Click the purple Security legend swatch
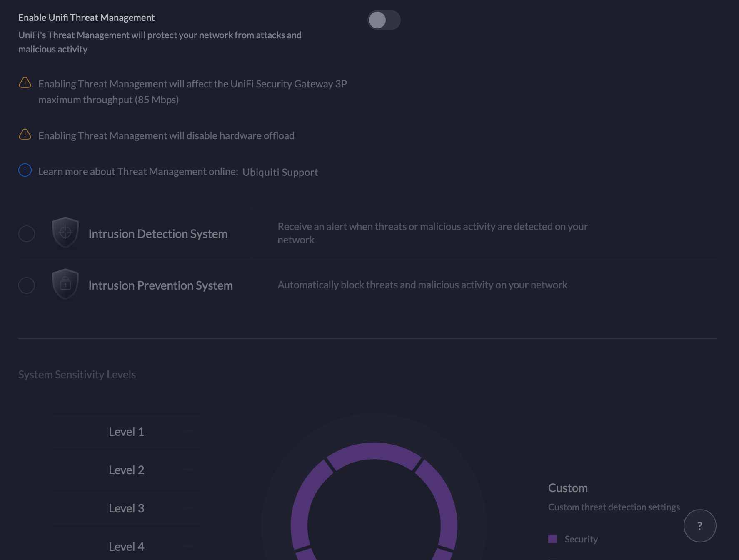This screenshot has height=560, width=739. 552,539
